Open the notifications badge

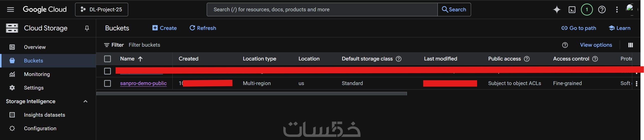(587, 10)
